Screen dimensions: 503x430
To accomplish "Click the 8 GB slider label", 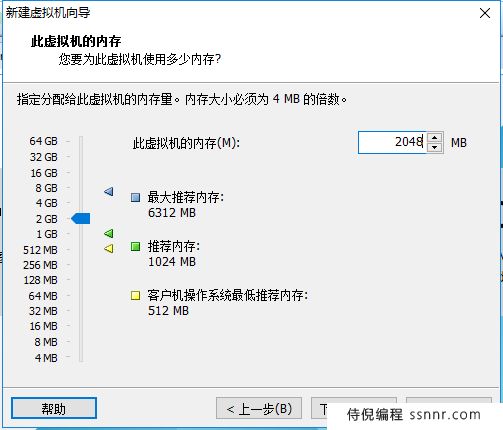I will [x=46, y=188].
